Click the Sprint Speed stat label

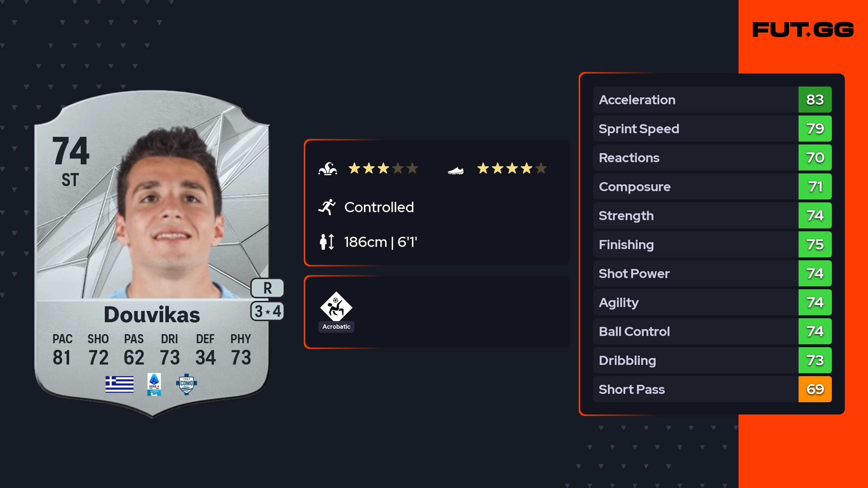pyautogui.click(x=639, y=129)
